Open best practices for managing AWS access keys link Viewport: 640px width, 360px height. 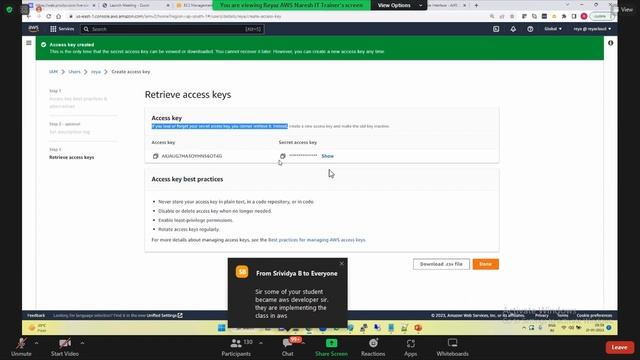pos(317,240)
